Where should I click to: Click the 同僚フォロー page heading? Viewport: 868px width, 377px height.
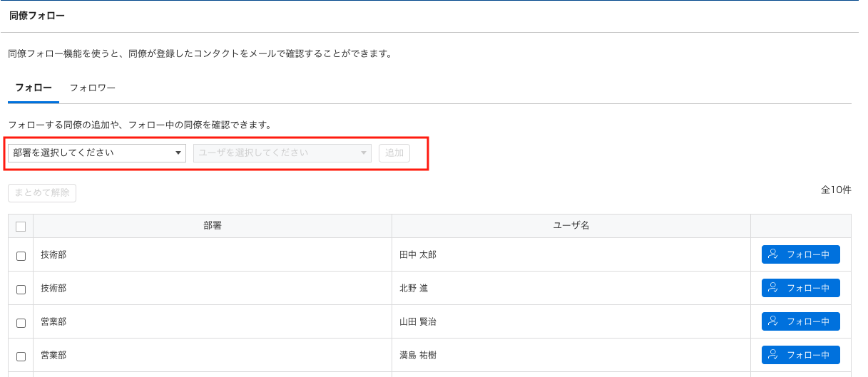[x=36, y=15]
